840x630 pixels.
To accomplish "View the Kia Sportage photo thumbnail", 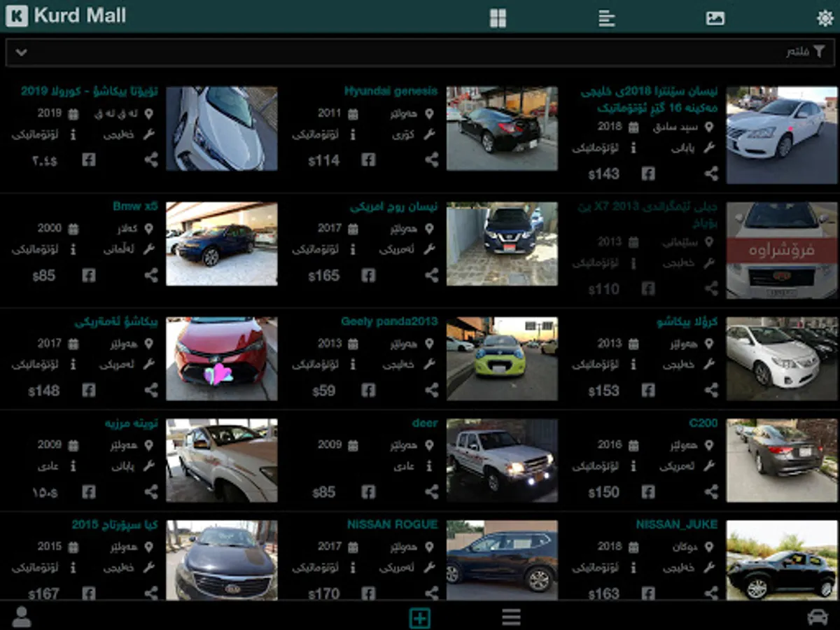I will click(x=222, y=561).
